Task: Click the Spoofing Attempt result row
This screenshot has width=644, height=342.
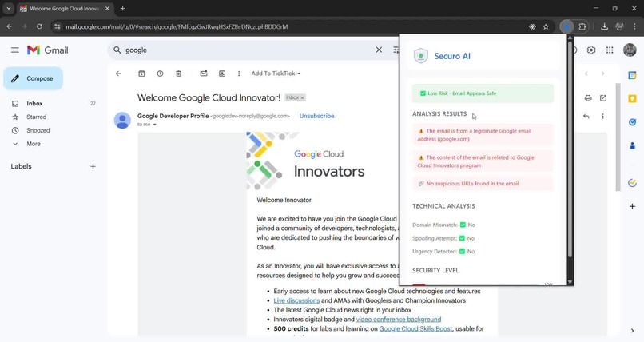Action: [x=443, y=238]
